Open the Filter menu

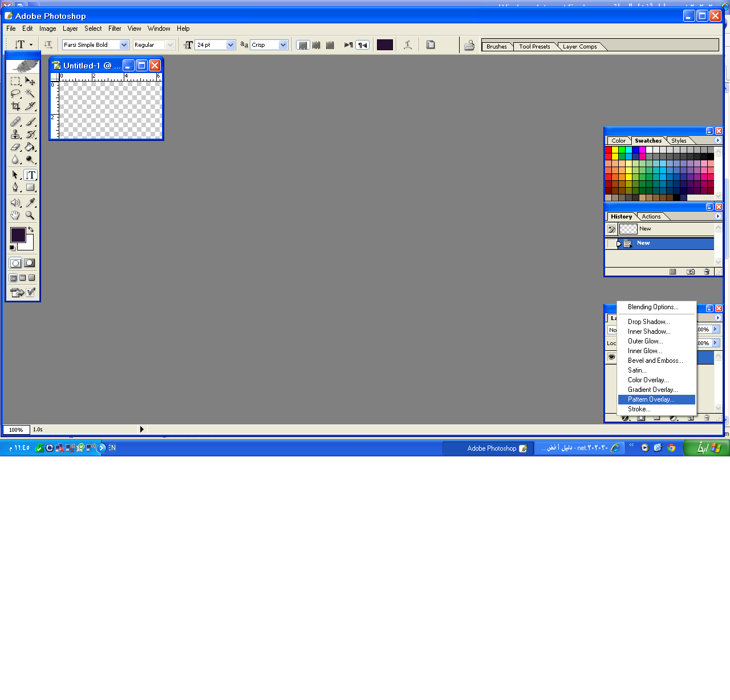pyautogui.click(x=115, y=29)
